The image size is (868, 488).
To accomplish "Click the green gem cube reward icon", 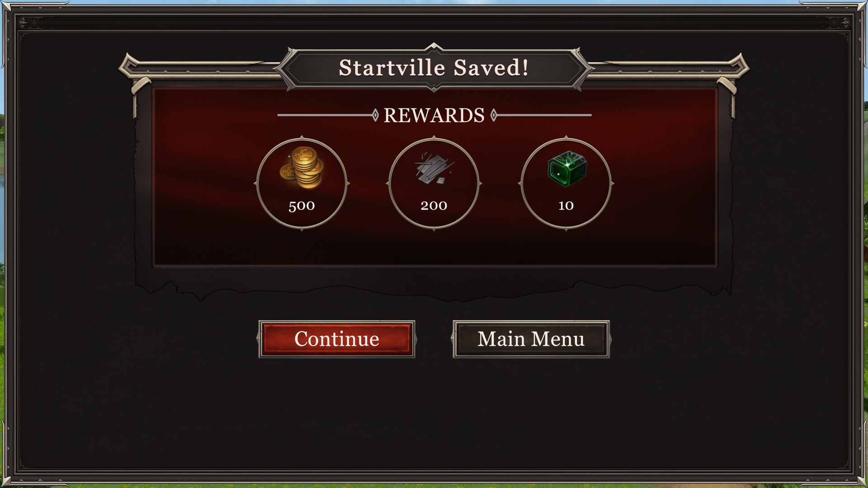I will pos(567,169).
